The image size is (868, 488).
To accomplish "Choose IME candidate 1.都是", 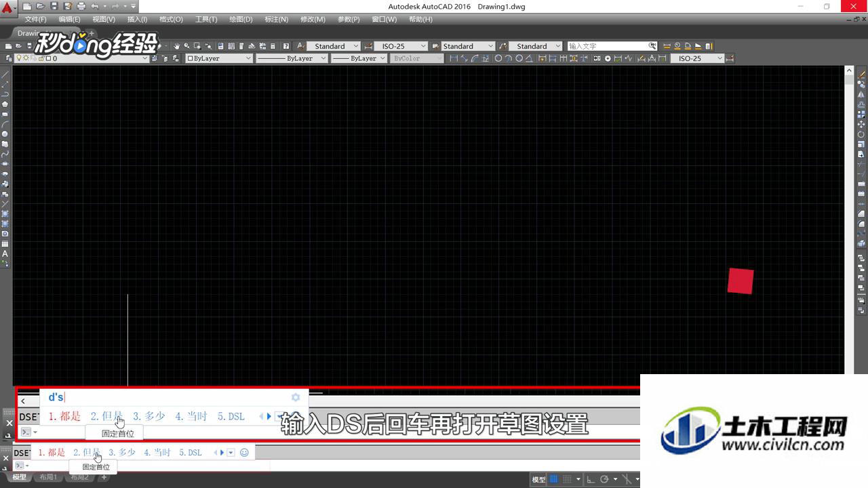I will click(x=52, y=452).
